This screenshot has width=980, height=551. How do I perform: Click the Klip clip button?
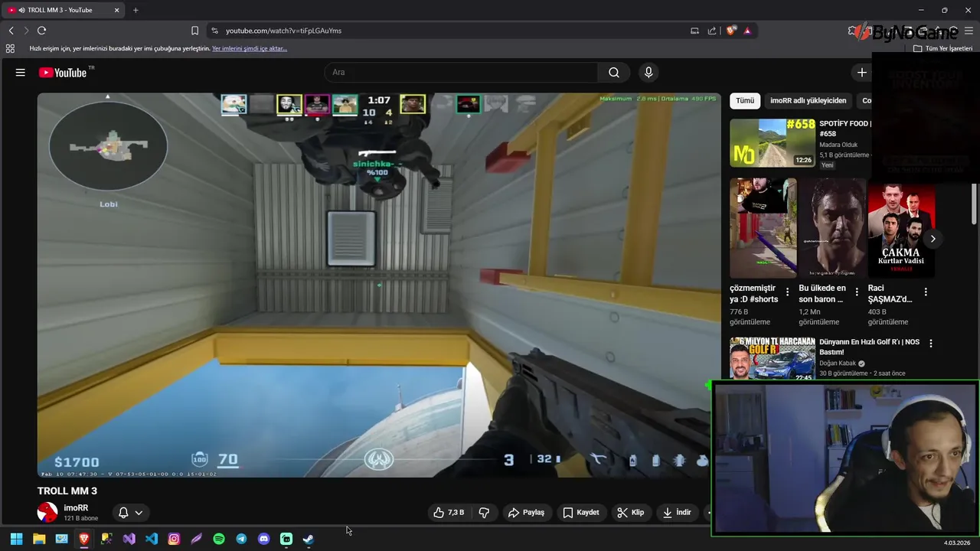pyautogui.click(x=631, y=513)
